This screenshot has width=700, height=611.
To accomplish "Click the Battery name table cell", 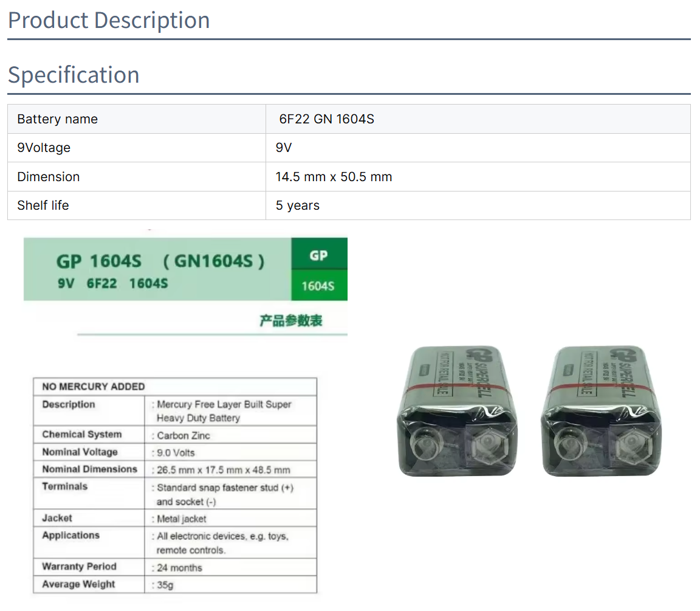I will pyautogui.click(x=58, y=119).
